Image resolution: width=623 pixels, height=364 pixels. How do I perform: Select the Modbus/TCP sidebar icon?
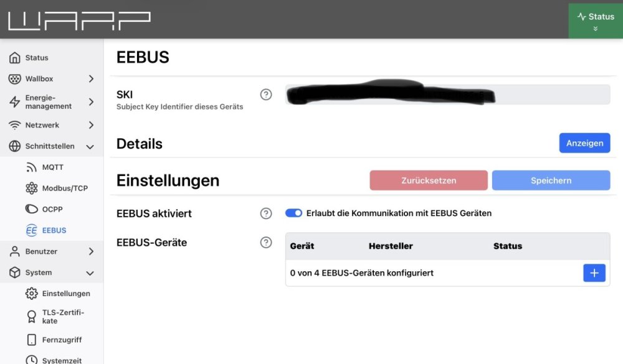click(31, 188)
